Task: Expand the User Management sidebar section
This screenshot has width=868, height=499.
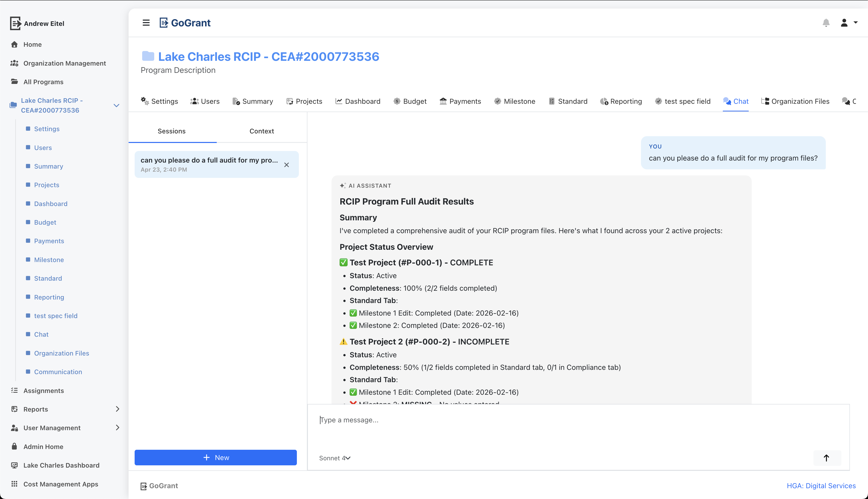Action: coord(118,428)
